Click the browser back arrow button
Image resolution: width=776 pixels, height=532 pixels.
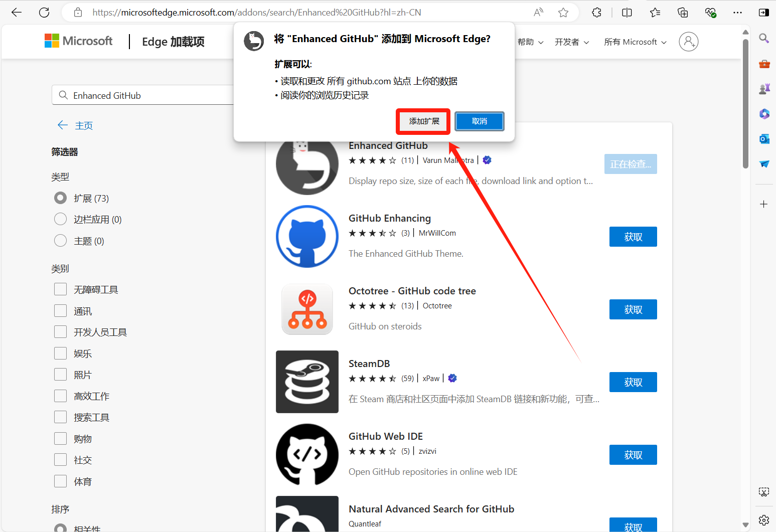point(17,13)
